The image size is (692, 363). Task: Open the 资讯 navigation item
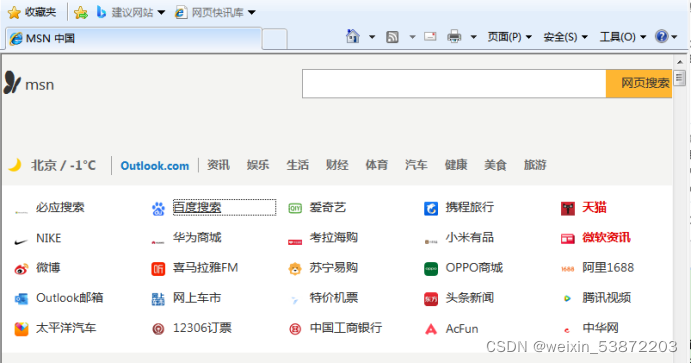click(x=218, y=165)
